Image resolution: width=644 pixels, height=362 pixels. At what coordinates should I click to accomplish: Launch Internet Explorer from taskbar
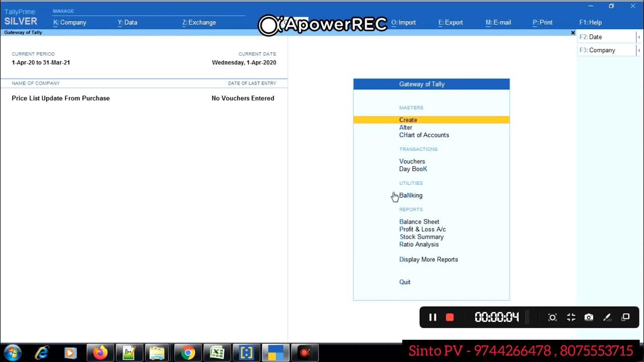[x=41, y=353]
